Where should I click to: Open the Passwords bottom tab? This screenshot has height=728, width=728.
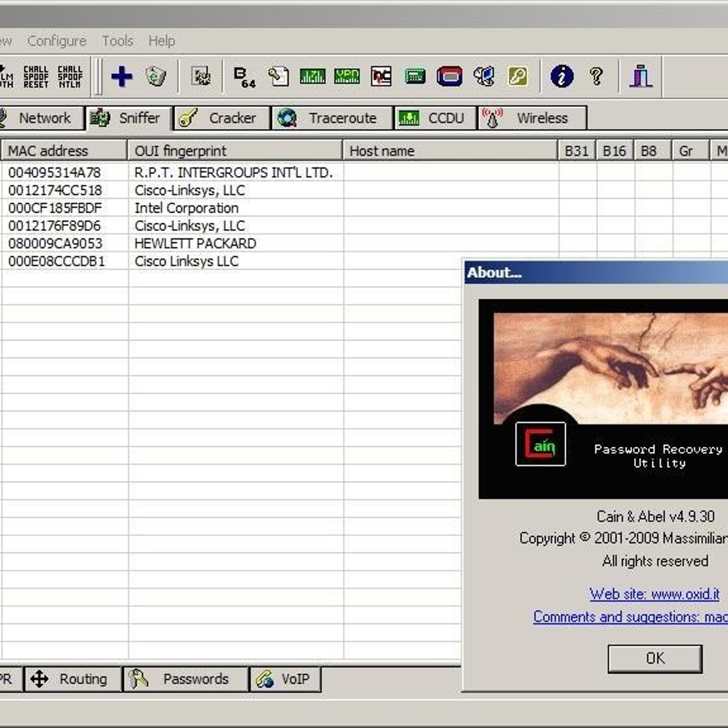pos(186,679)
